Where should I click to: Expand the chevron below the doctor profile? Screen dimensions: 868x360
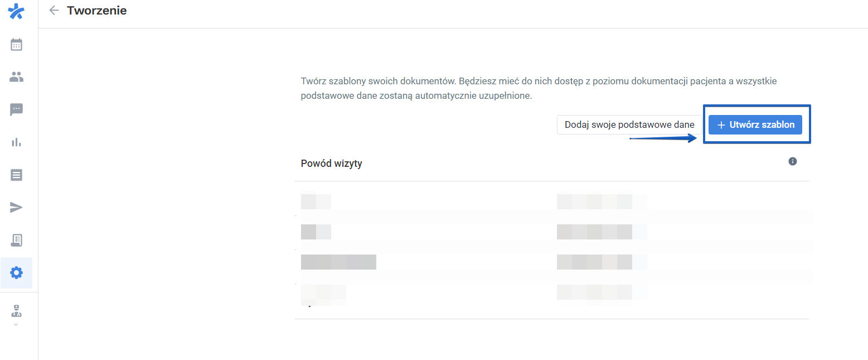click(16, 324)
